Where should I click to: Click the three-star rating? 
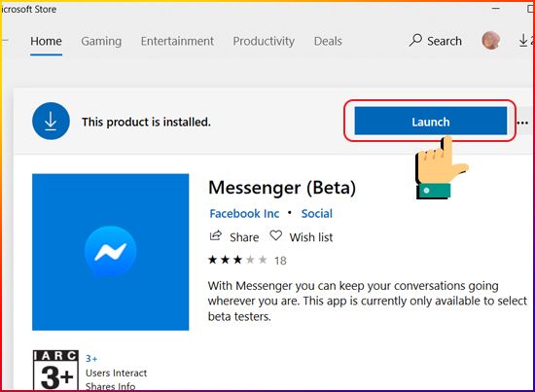pos(237,261)
